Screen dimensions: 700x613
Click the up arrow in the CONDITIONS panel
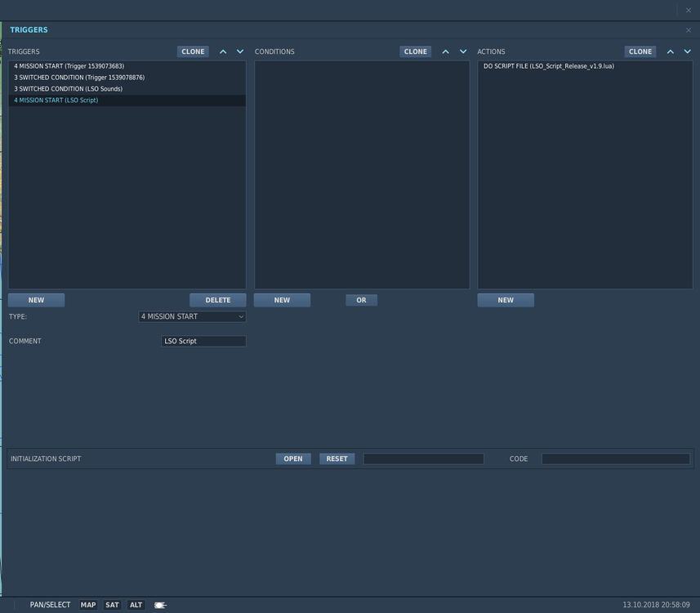click(445, 51)
